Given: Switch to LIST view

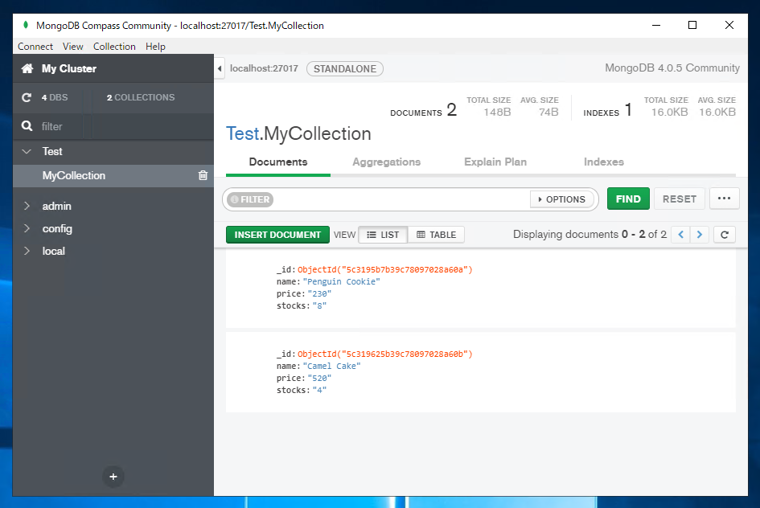Looking at the screenshot, I should pyautogui.click(x=383, y=235).
